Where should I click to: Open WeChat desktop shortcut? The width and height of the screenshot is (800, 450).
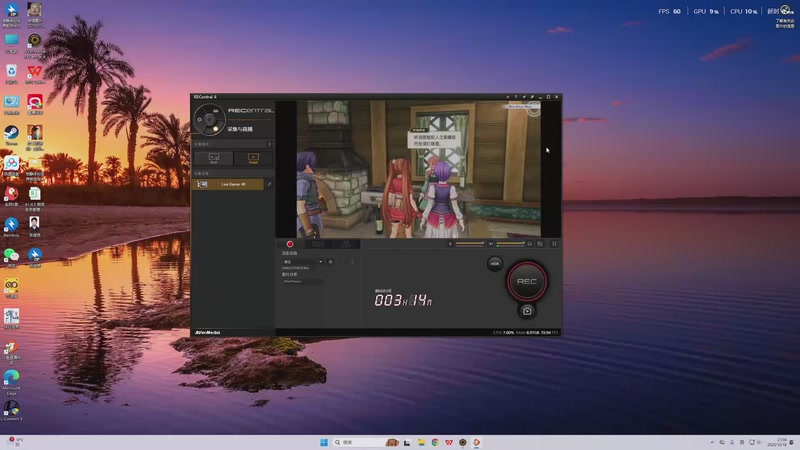click(x=11, y=258)
